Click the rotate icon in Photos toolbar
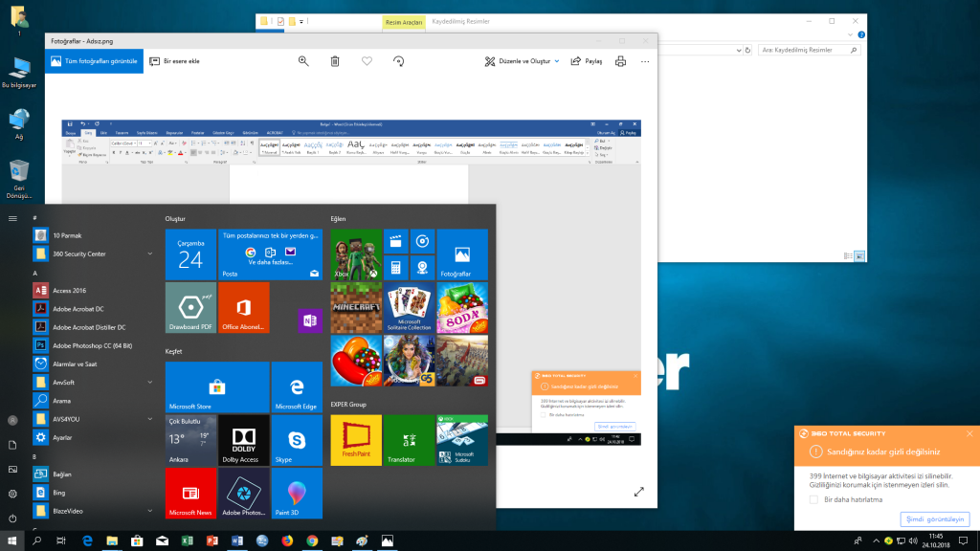The width and height of the screenshot is (980, 551). click(x=398, y=61)
